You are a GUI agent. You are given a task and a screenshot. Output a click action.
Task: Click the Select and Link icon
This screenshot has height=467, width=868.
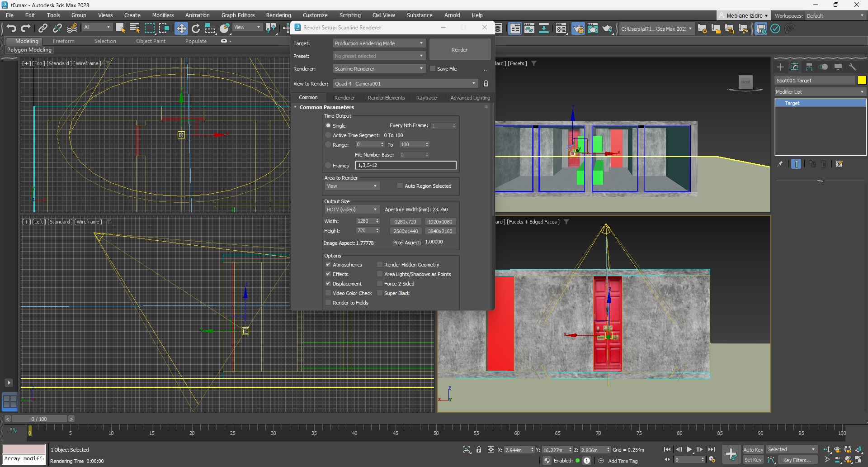42,29
